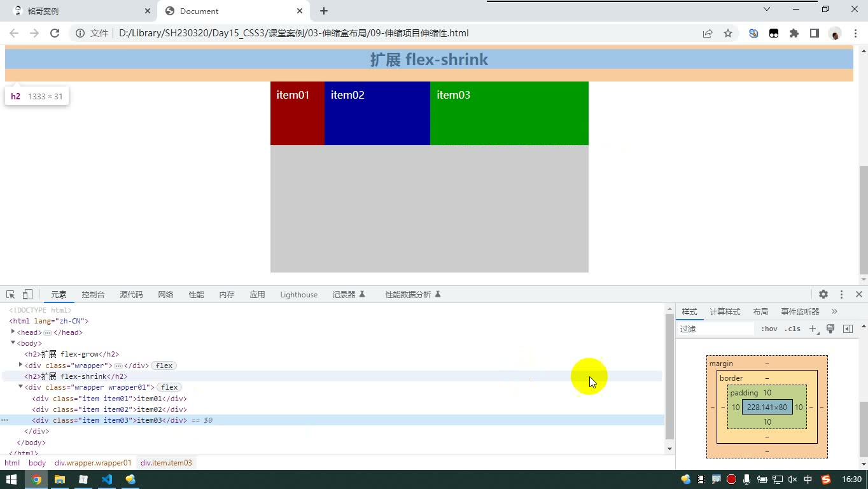
Task: Close the DevTools panel
Action: [859, 294]
